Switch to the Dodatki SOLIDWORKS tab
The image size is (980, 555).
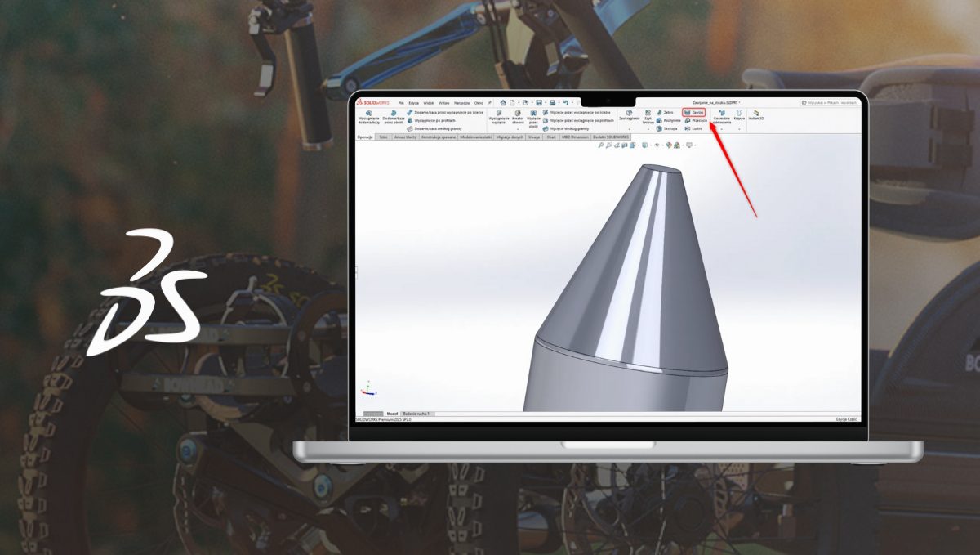point(610,137)
